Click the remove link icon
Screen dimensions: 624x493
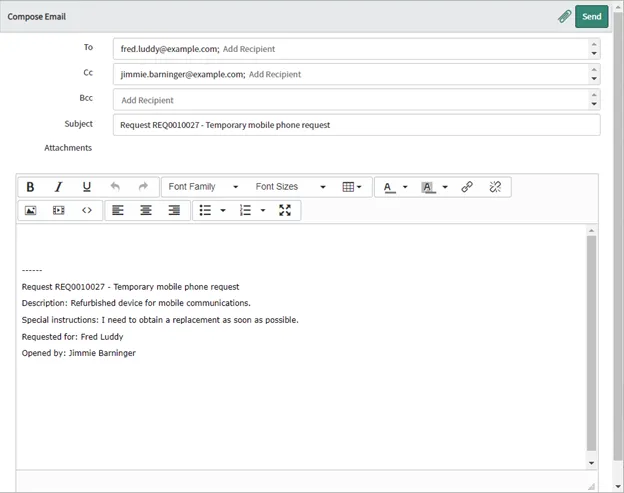tap(495, 187)
